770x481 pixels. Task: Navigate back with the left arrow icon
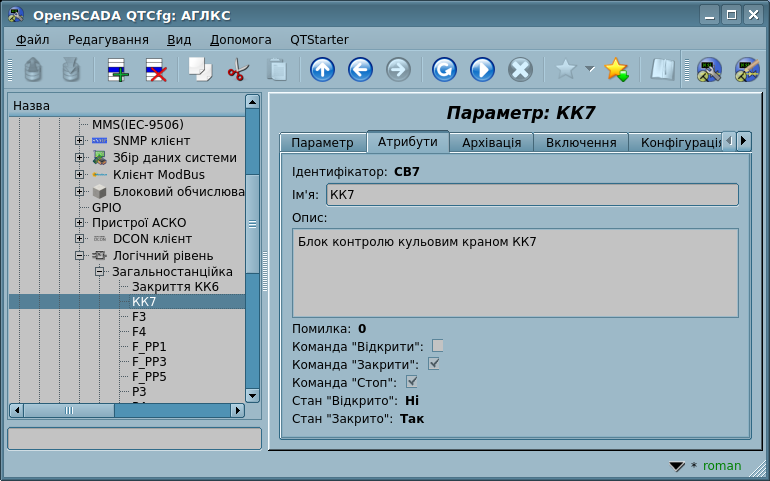pos(360,70)
